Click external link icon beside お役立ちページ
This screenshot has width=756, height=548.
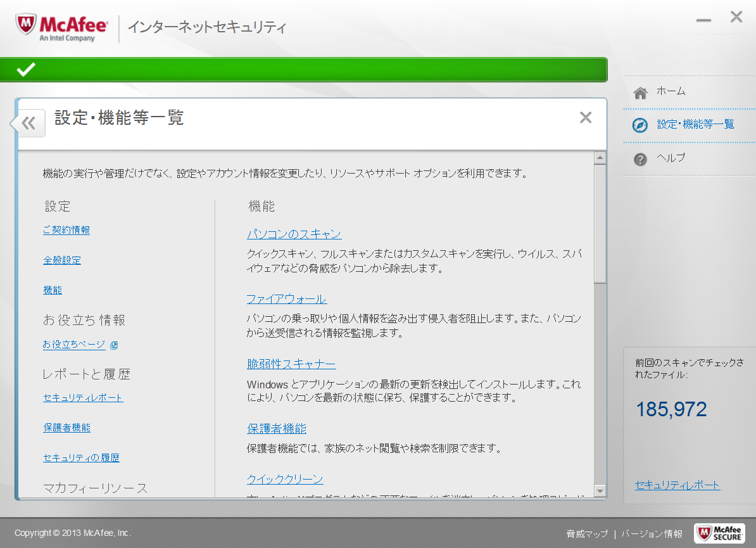coord(114,345)
